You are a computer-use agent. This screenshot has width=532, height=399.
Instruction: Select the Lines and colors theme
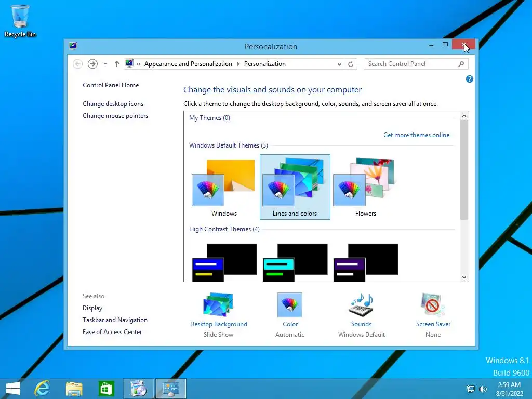pos(295,187)
